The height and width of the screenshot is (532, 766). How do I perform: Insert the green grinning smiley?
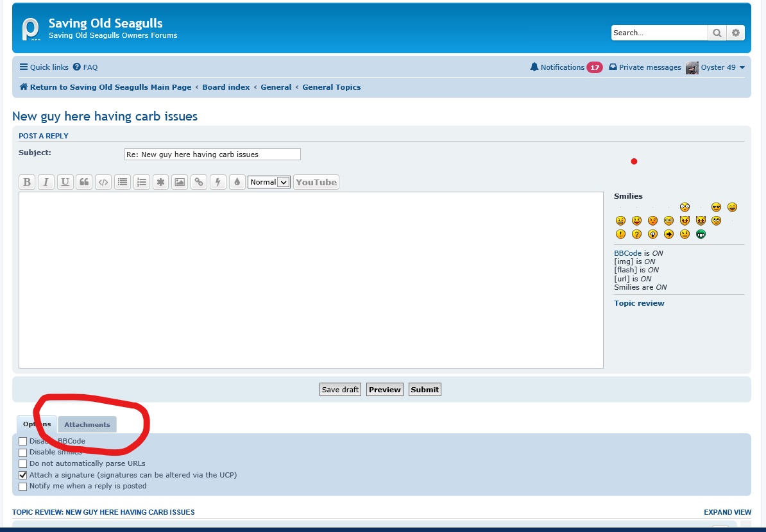click(x=701, y=235)
